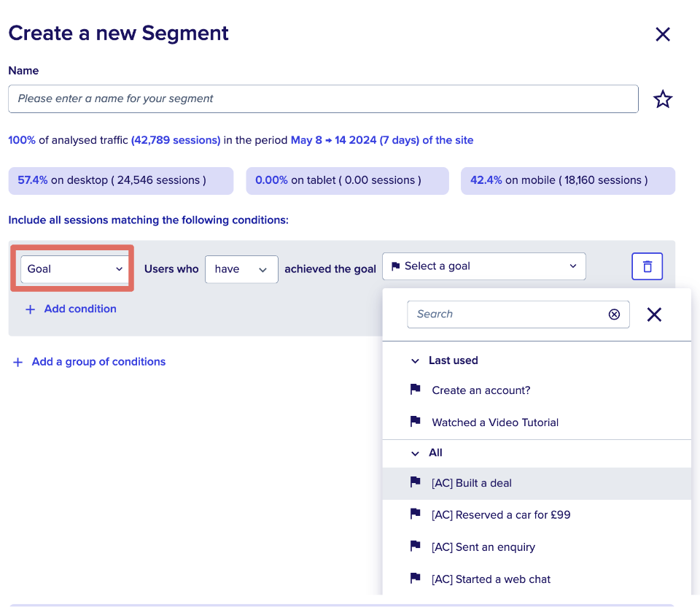Click the plus icon beside Add a group of conditions
The image size is (700, 610).
17,362
